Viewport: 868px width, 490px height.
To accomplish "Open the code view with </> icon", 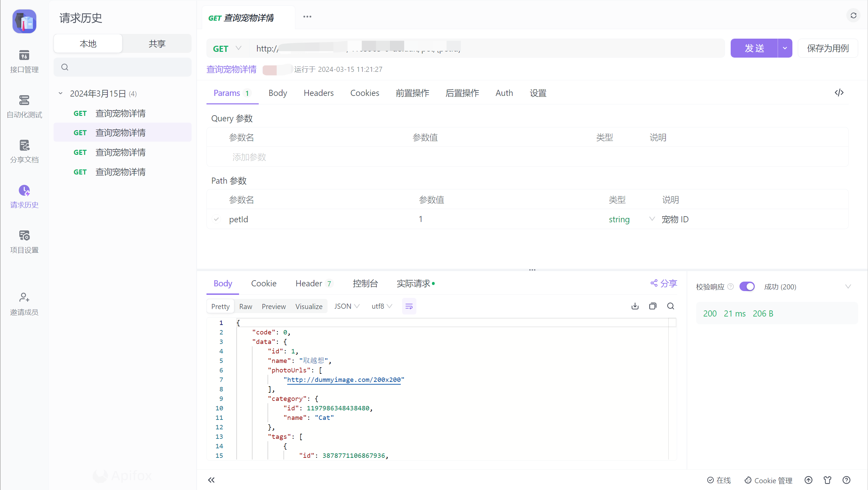I will tap(840, 93).
